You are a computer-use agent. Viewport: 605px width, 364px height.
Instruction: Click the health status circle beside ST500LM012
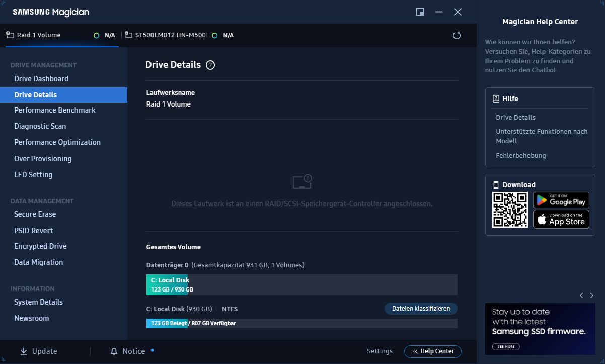coord(215,35)
